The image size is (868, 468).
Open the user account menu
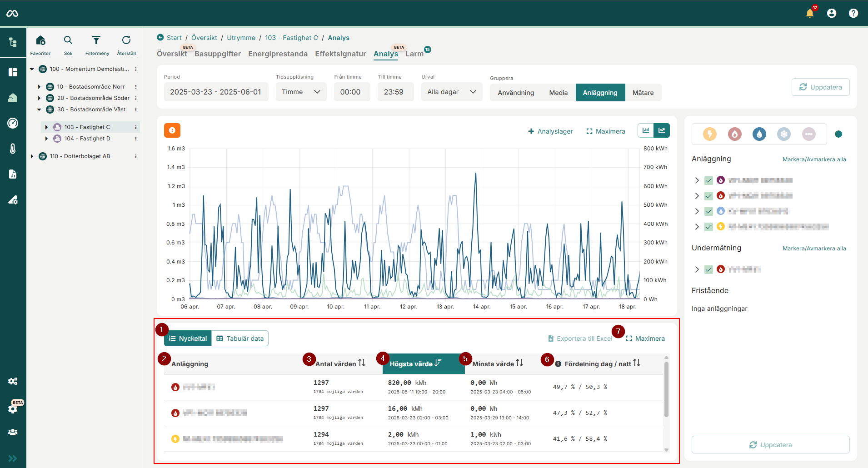tap(832, 13)
